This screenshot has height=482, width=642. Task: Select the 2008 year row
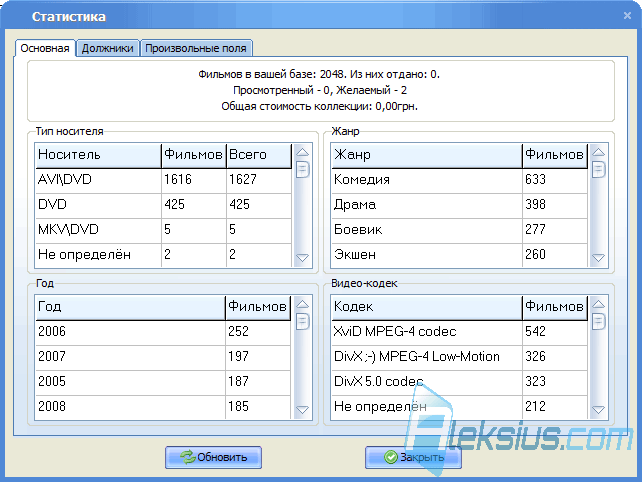[163, 407]
